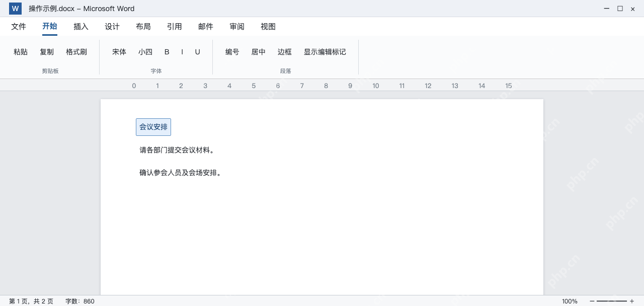Click the zoom in plus button
Image resolution: width=644 pixels, height=306 pixels.
(632, 301)
